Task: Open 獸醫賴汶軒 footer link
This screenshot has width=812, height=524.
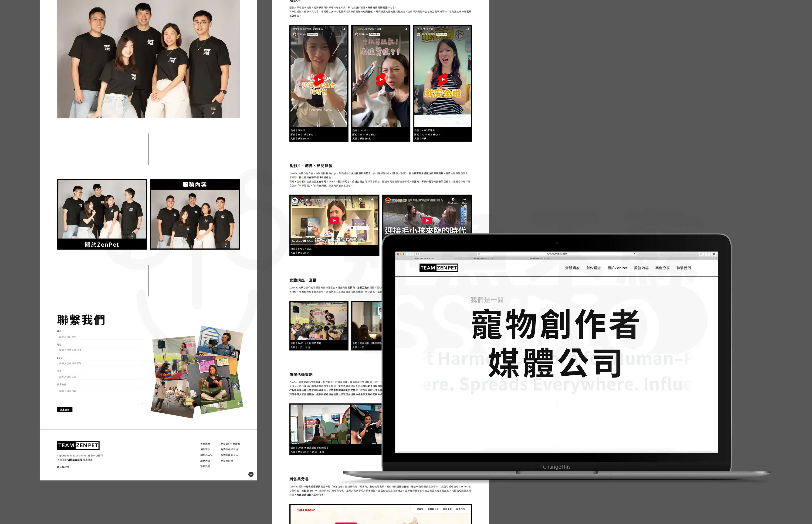Action: tap(227, 461)
